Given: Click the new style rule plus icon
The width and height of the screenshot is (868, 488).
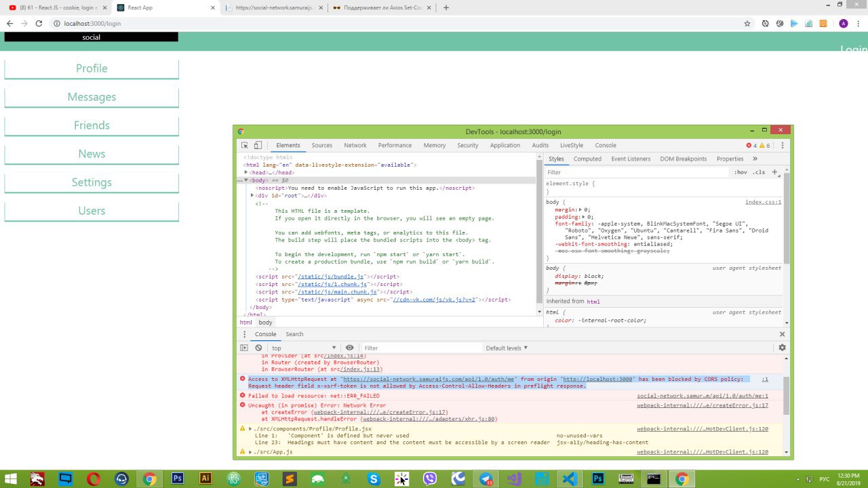Looking at the screenshot, I should pos(774,172).
